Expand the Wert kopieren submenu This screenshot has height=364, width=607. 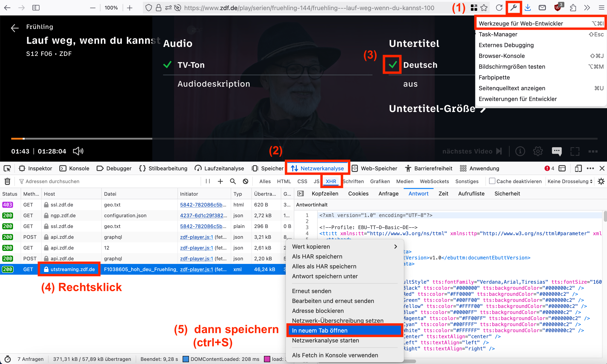click(x=345, y=246)
